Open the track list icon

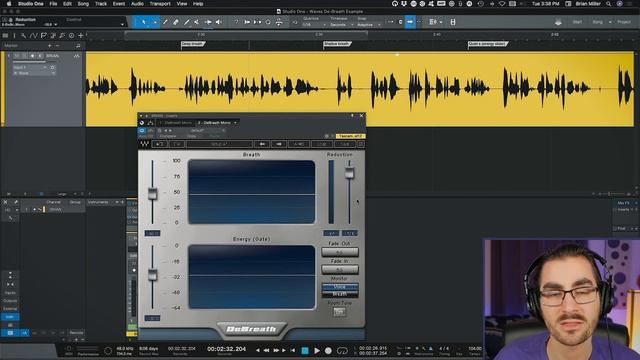click(5, 36)
